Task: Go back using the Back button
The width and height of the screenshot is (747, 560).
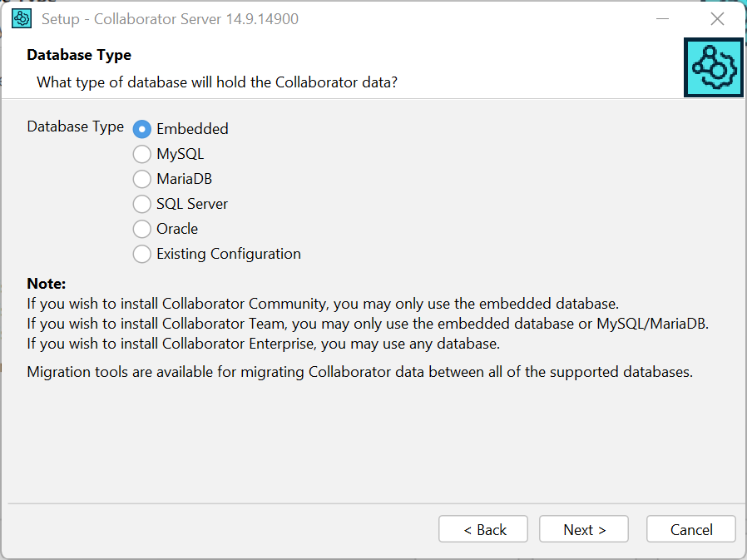Action: (482, 528)
